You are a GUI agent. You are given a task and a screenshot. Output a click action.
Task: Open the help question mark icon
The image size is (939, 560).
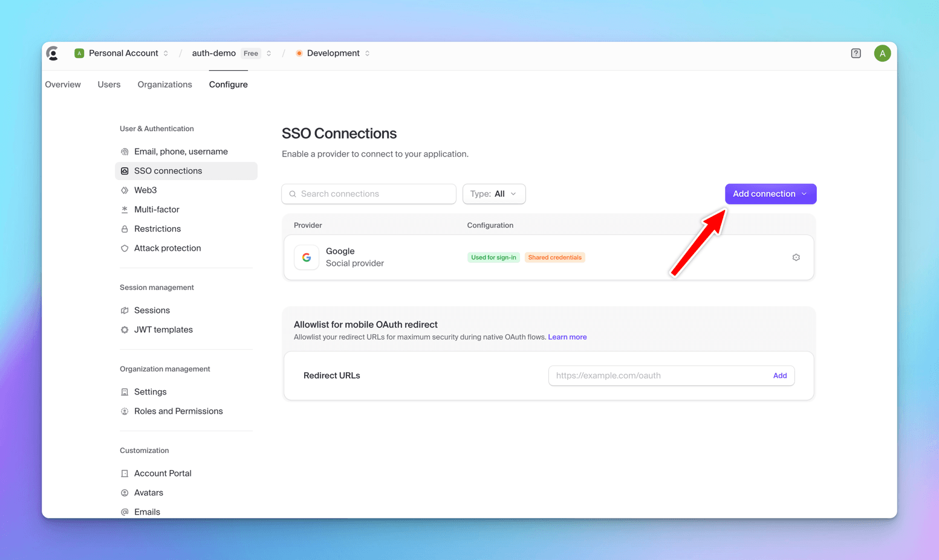point(856,53)
